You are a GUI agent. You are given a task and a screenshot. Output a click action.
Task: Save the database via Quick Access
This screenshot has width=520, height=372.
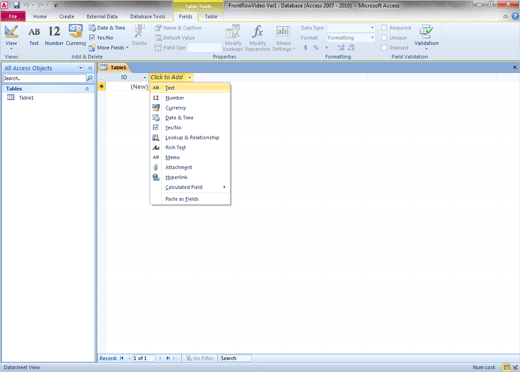16,5
